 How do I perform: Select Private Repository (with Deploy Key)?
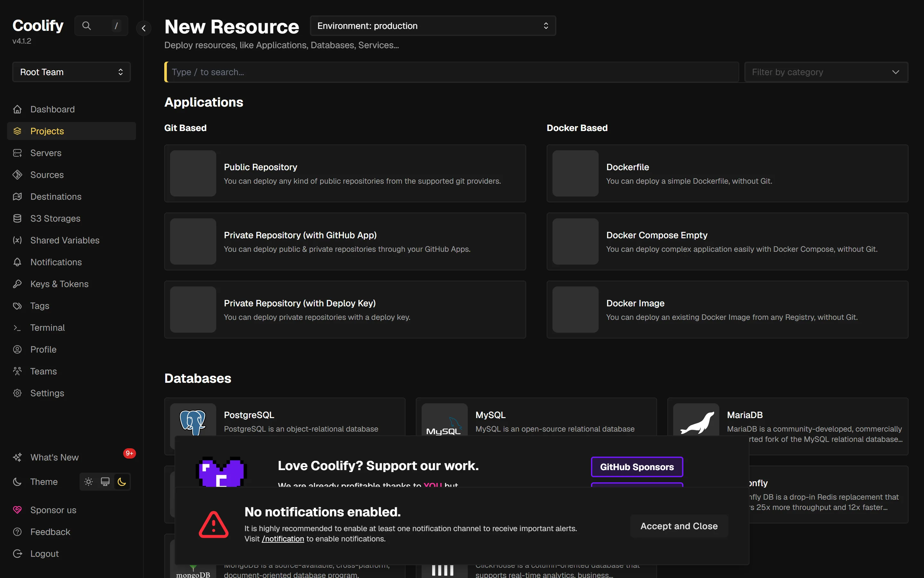[x=345, y=310]
